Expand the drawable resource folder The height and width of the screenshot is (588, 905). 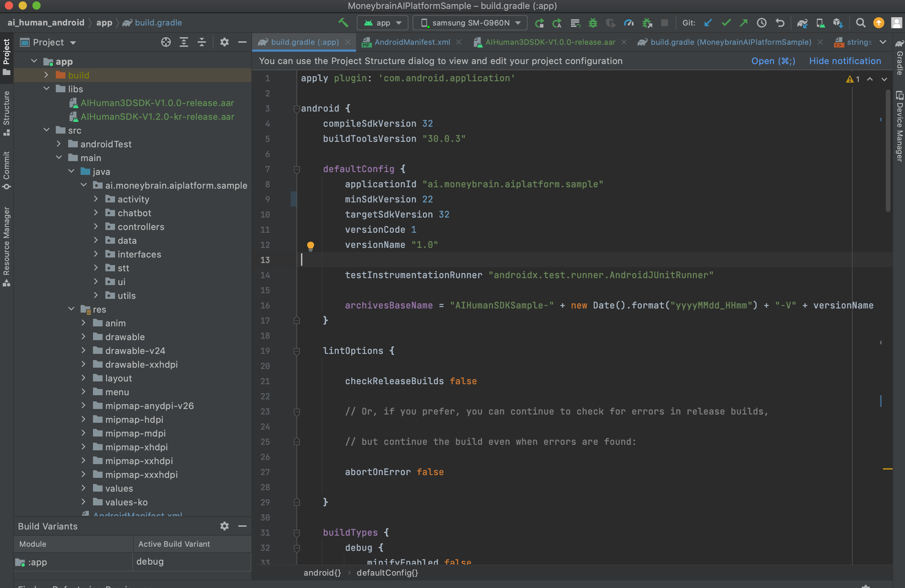83,336
